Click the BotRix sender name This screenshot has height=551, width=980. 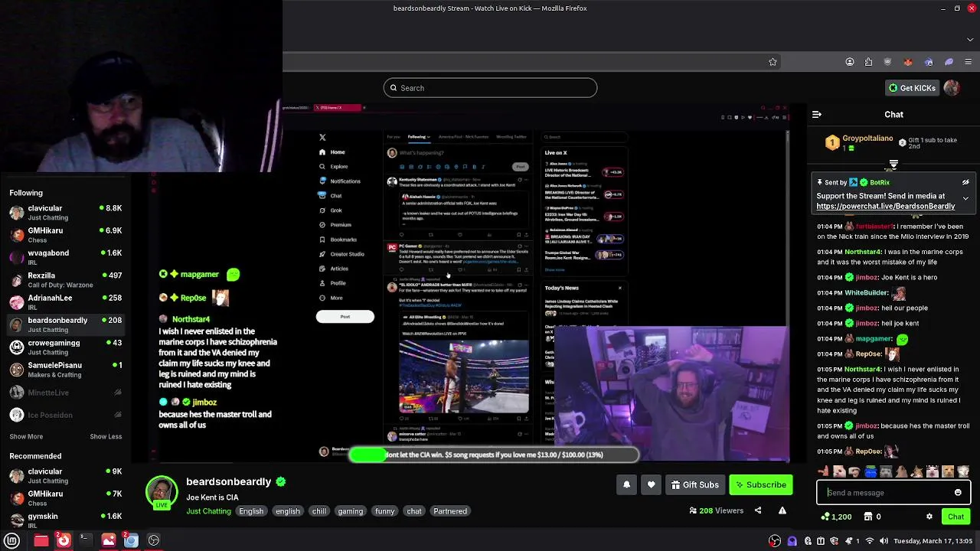880,182
